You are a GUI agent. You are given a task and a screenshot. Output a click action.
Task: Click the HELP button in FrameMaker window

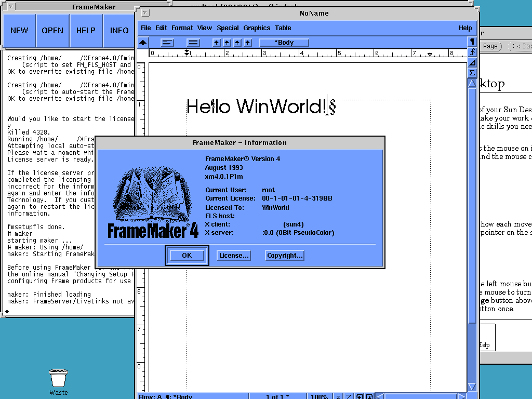click(86, 31)
